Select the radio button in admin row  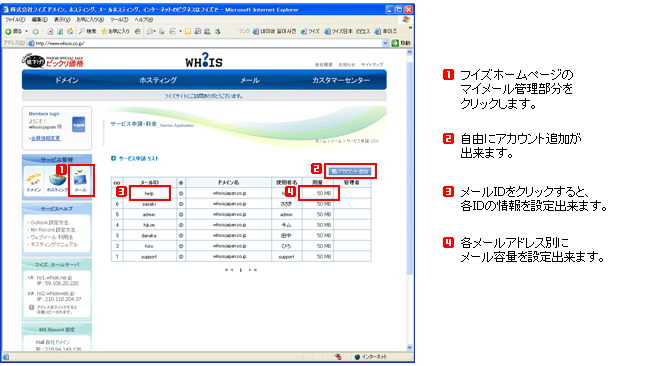point(181,215)
